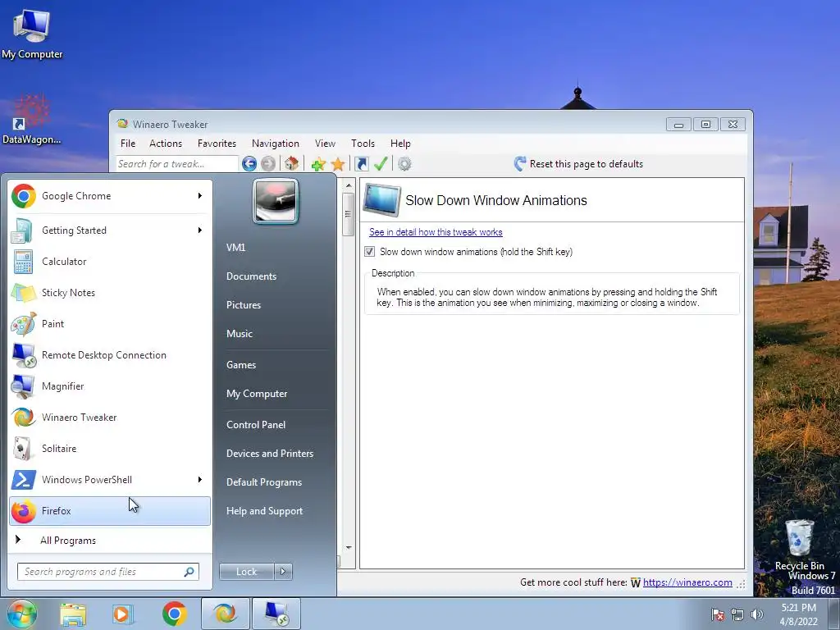Start Magnifier from Start menu
Viewport: 840px width, 630px height.
point(110,386)
